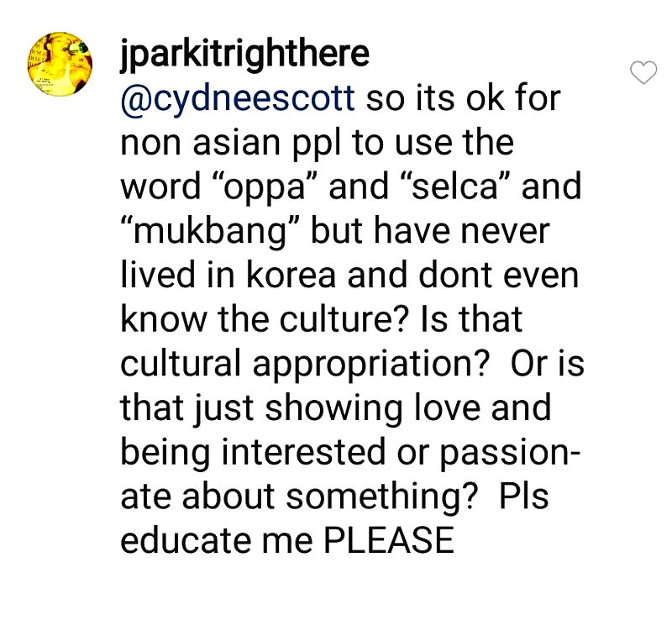Click the word "cultural" in the comment

point(180,364)
